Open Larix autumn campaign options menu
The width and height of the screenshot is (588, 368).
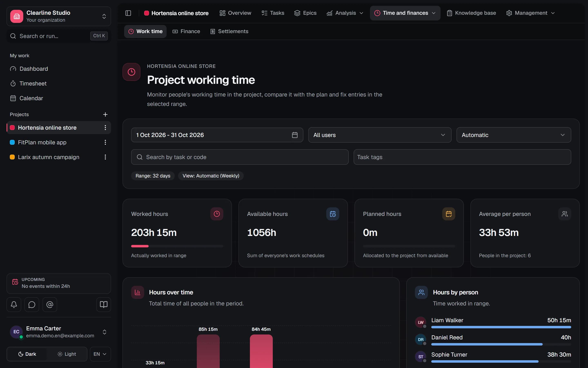[105, 157]
